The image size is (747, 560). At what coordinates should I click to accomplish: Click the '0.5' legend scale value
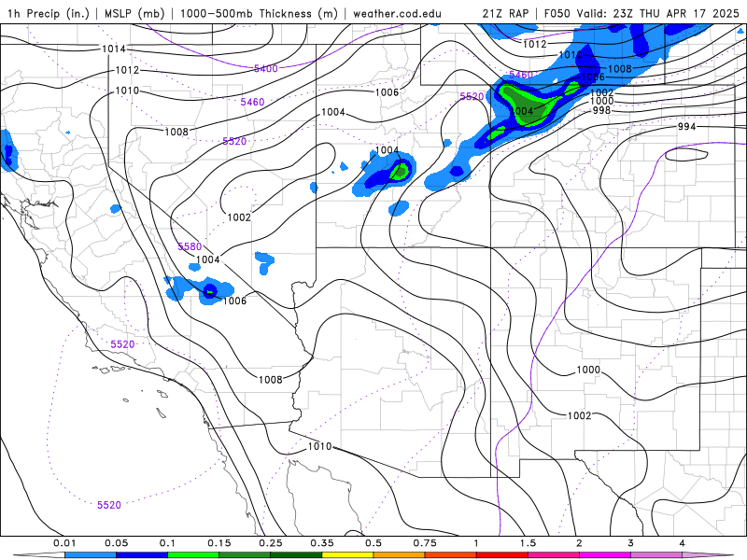point(373,543)
